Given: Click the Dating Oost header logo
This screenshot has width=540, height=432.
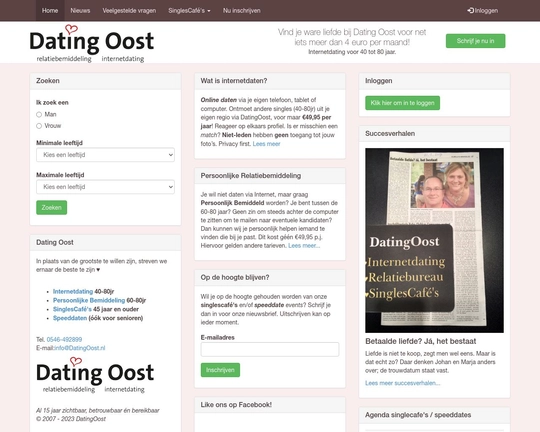Looking at the screenshot, I should (92, 43).
